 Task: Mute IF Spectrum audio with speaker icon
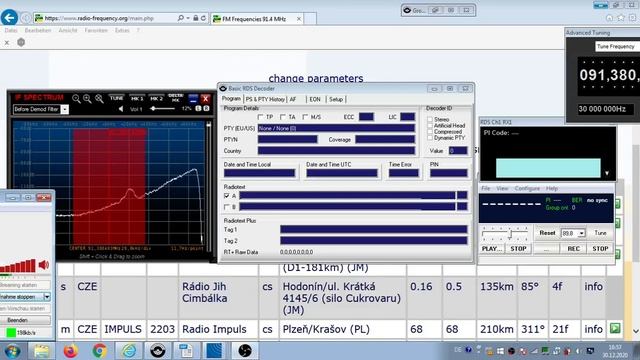point(121,109)
